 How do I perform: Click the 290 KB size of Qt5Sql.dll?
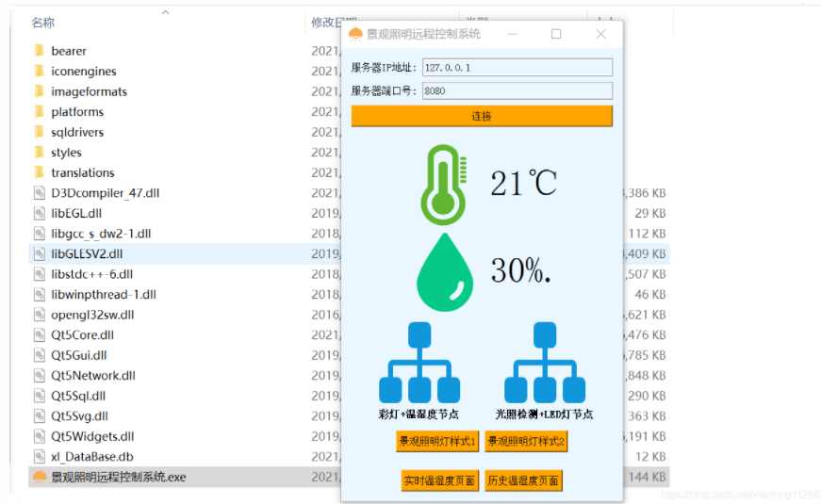(648, 397)
